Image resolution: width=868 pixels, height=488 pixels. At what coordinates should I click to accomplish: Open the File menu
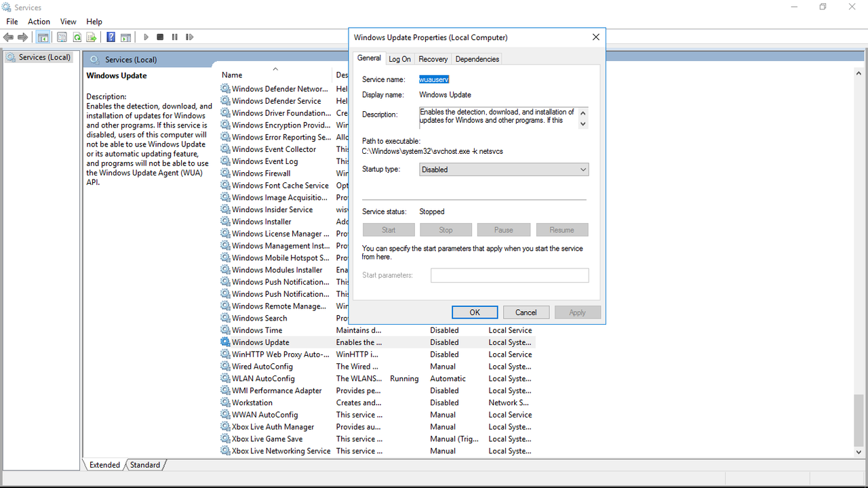coord(12,22)
